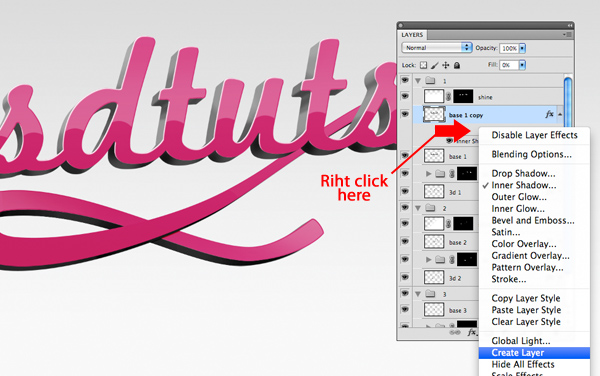Select Stroke menu entry
This screenshot has height=376, width=600.
(x=534, y=279)
